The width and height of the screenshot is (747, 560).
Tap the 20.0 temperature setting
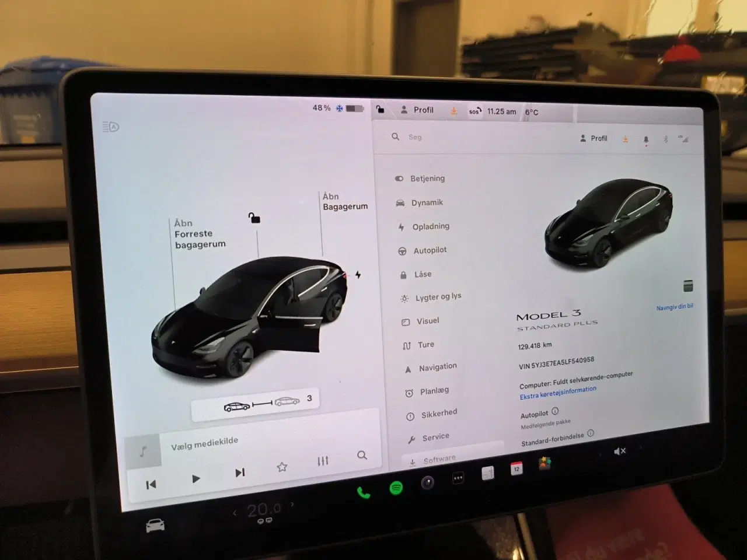click(264, 510)
